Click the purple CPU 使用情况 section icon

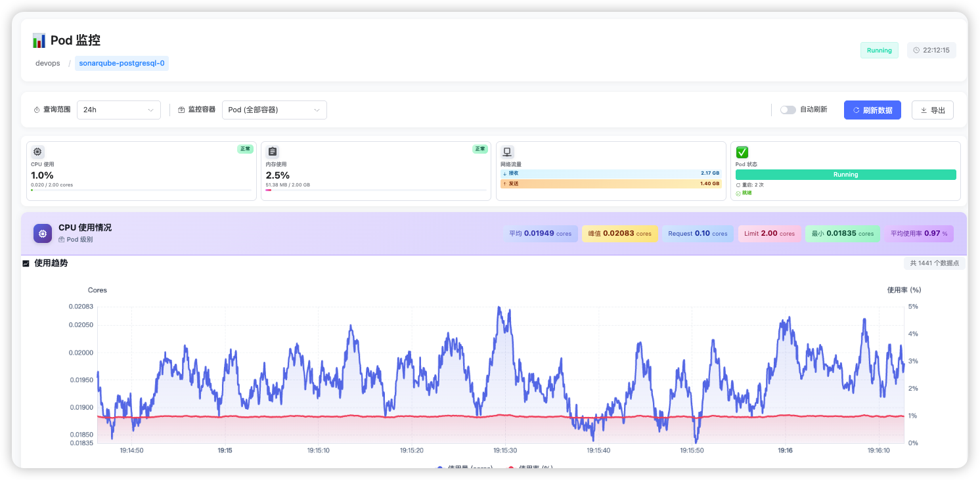[43, 233]
